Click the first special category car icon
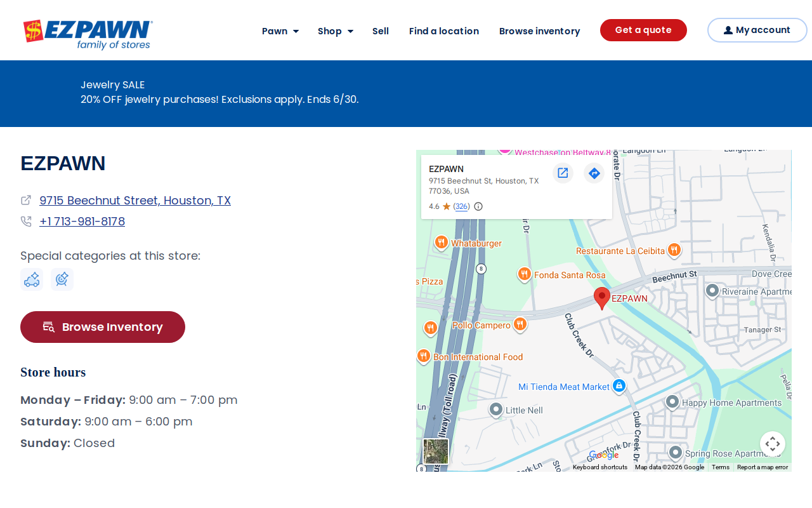Viewport: 812px width, 508px height. tap(32, 279)
